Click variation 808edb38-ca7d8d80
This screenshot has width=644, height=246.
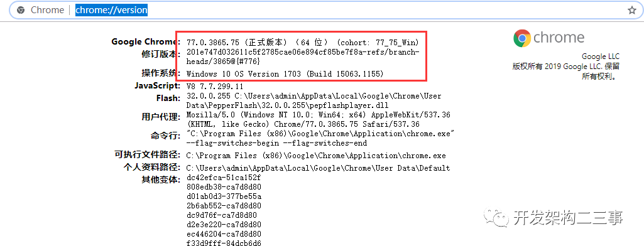[x=224, y=187]
